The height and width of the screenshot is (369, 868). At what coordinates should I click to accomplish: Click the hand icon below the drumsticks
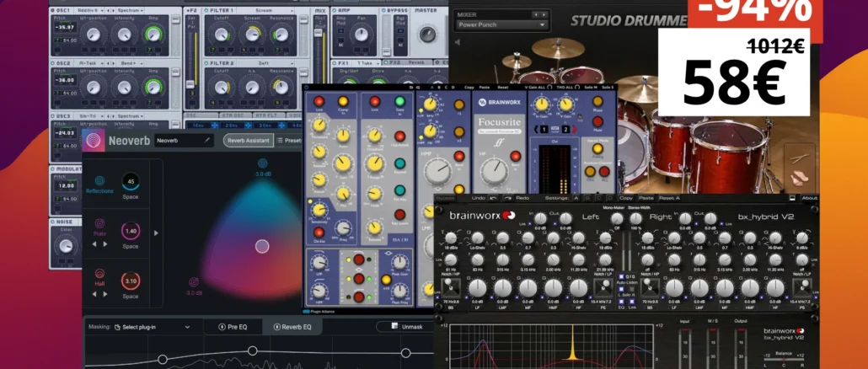(x=800, y=179)
